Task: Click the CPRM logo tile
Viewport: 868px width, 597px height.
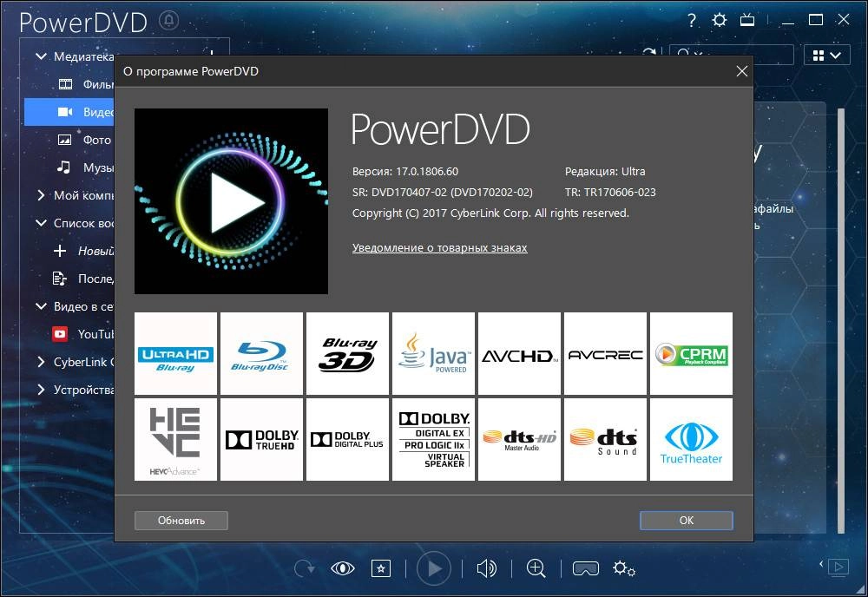Action: 692,353
